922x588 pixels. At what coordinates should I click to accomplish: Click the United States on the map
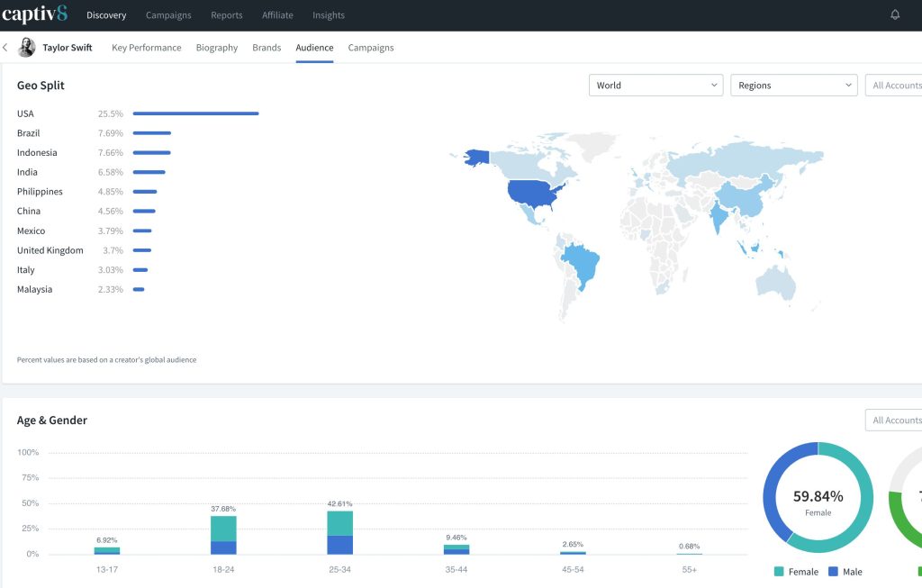534,193
